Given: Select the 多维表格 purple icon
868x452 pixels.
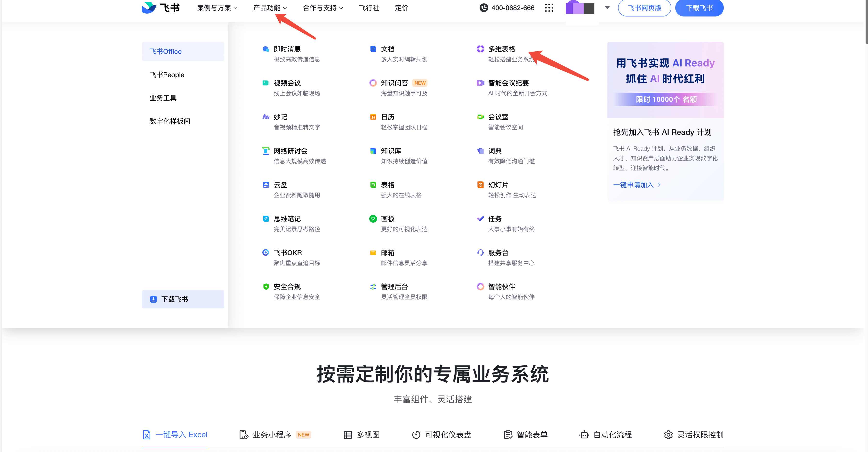Looking at the screenshot, I should tap(481, 49).
